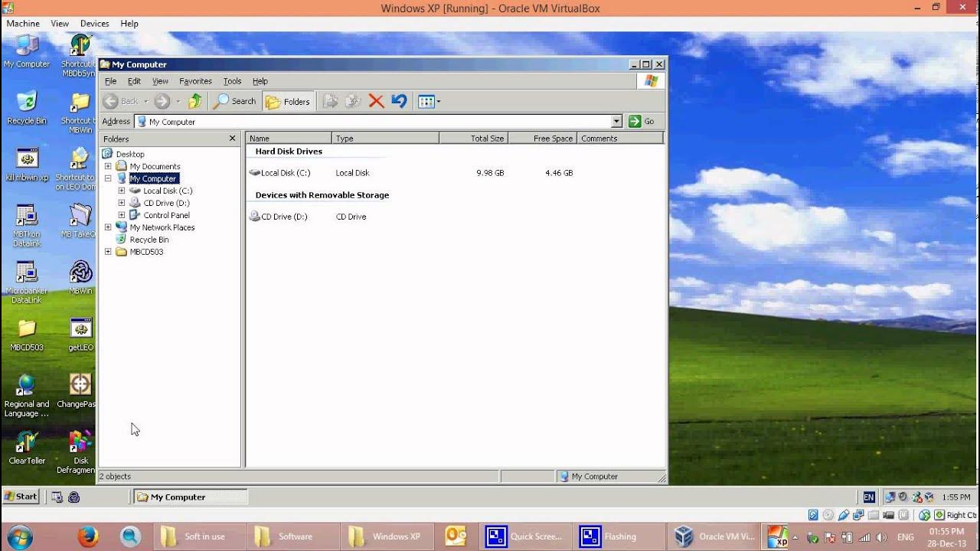Click the EN language bar indicator
Viewport: 980px width, 551px height.
point(869,497)
